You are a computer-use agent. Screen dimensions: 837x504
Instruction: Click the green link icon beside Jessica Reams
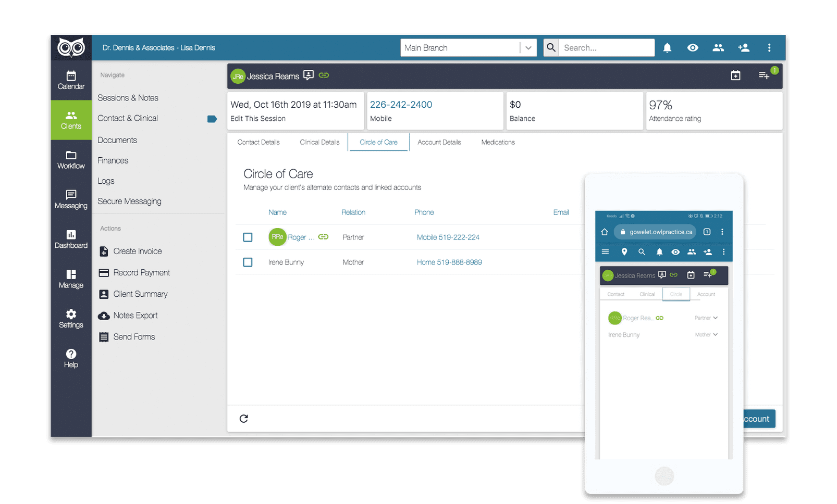(x=323, y=75)
